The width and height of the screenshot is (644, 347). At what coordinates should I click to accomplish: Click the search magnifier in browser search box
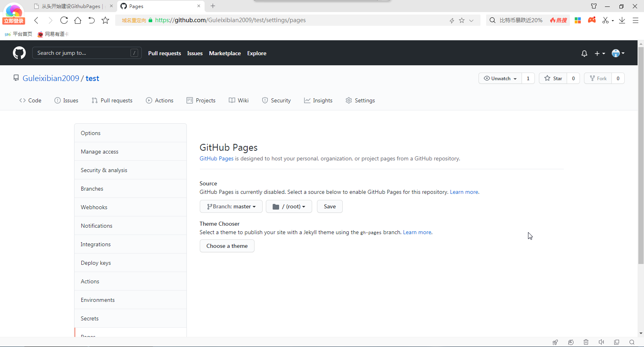pos(493,20)
